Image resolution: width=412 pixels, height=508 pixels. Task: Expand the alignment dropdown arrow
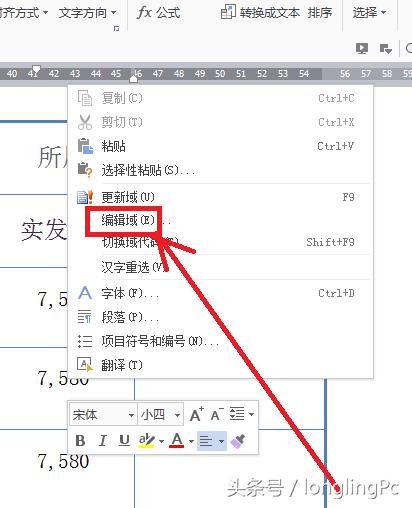(x=221, y=441)
